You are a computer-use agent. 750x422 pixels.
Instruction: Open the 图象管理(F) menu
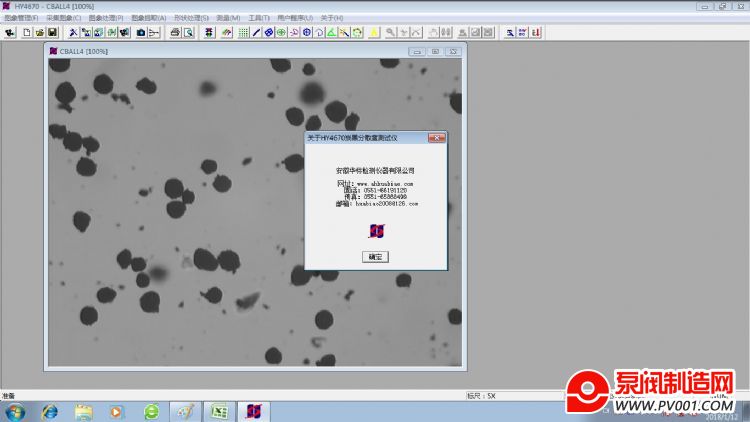[x=21, y=18]
